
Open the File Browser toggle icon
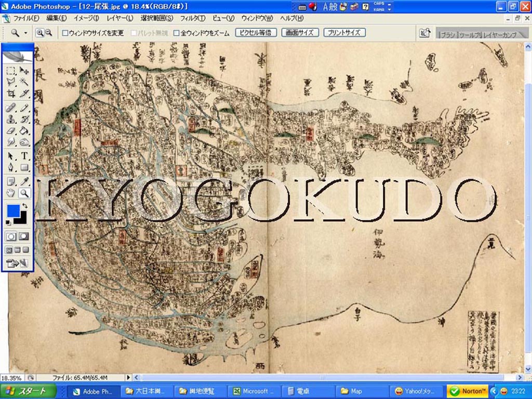[x=425, y=33]
